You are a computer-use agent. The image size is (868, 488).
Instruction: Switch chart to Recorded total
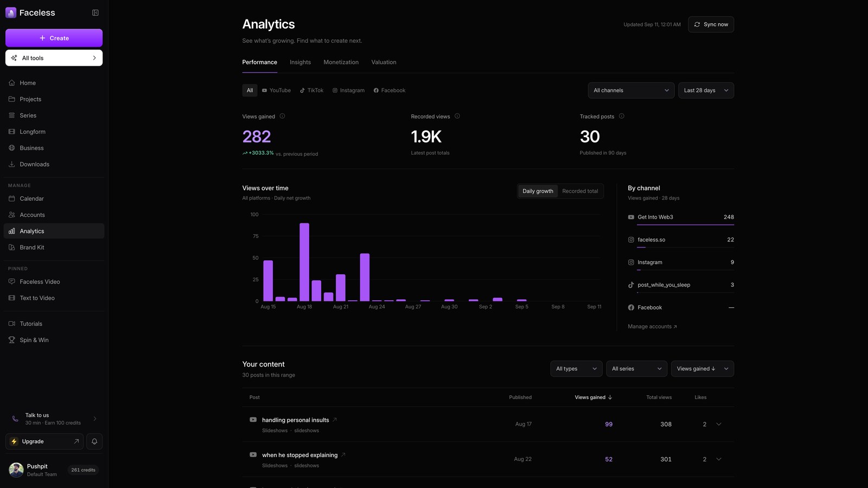click(x=580, y=191)
